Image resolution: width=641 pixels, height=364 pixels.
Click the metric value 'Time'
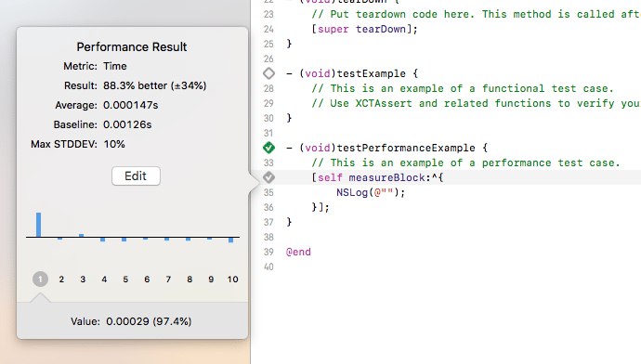click(115, 66)
